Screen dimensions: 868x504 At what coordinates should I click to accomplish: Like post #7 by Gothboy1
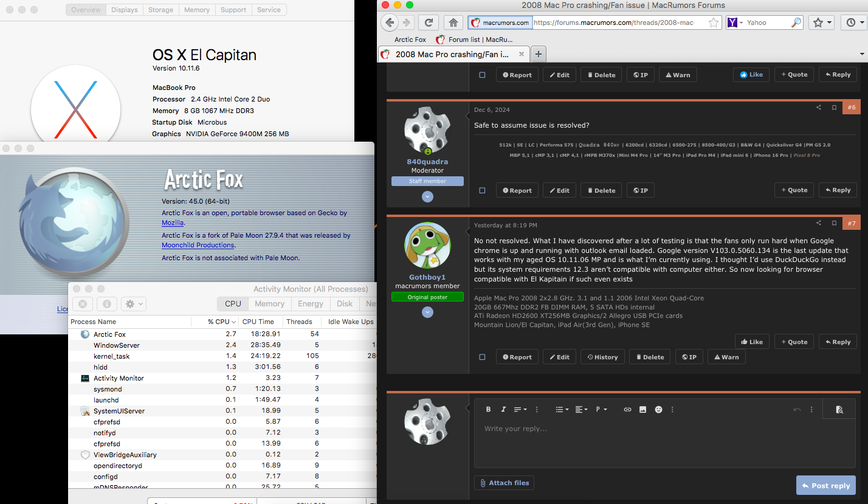click(x=752, y=342)
